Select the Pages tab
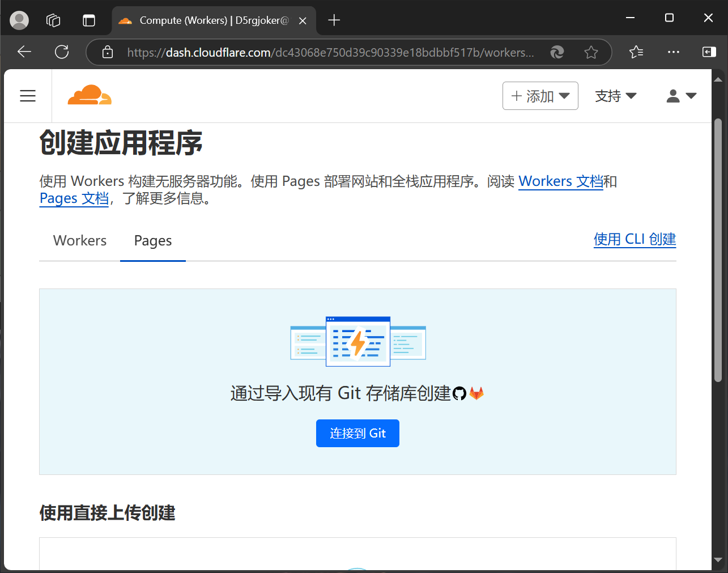728x573 pixels. click(152, 241)
